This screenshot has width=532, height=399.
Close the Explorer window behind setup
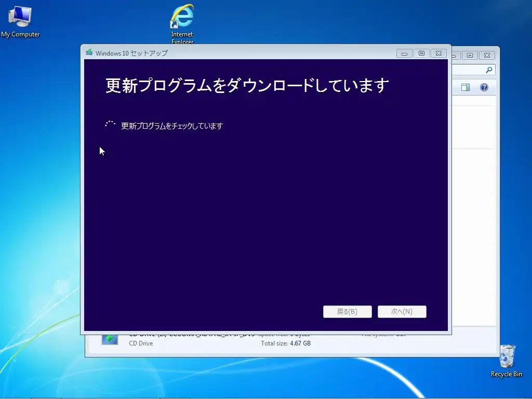487,55
